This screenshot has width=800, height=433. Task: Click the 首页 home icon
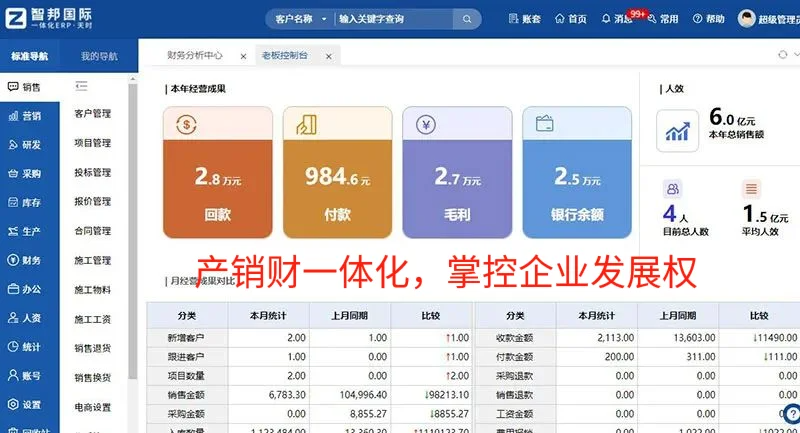(560, 19)
